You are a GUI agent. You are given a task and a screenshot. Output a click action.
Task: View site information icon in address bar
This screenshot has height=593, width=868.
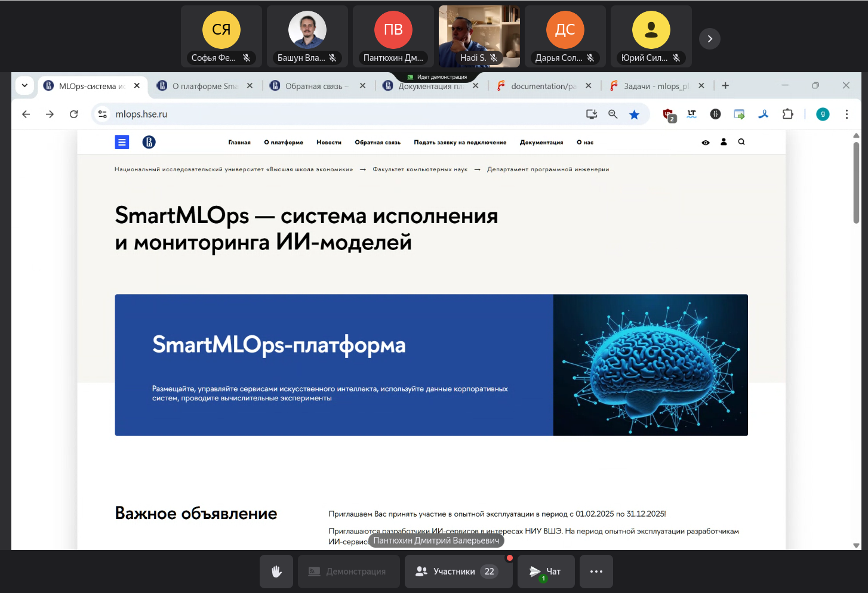click(x=103, y=114)
